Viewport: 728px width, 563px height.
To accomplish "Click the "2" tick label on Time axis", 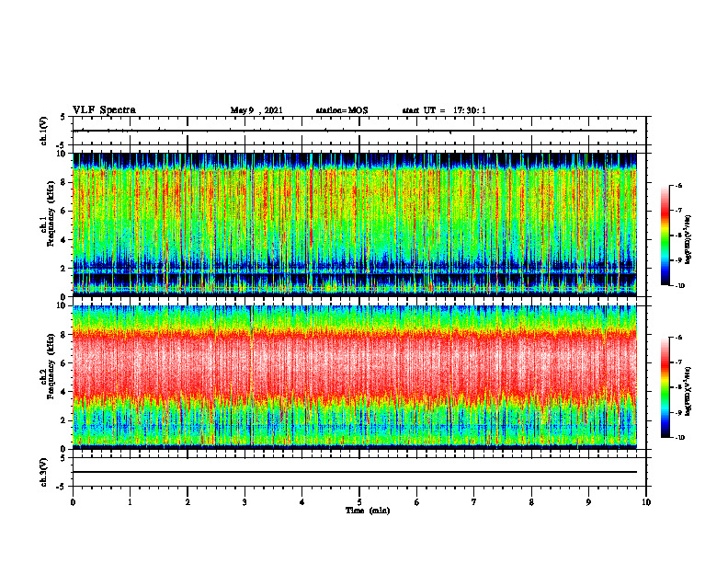I will pos(188,502).
